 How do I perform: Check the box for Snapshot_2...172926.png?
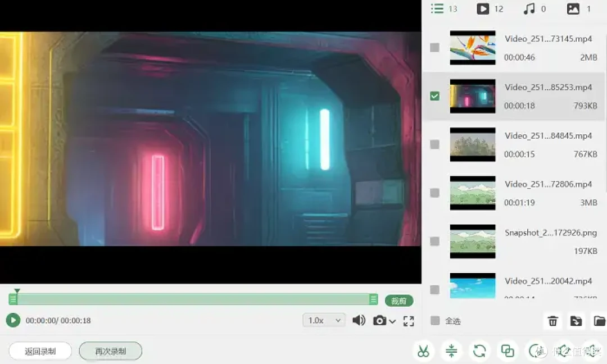click(x=434, y=242)
